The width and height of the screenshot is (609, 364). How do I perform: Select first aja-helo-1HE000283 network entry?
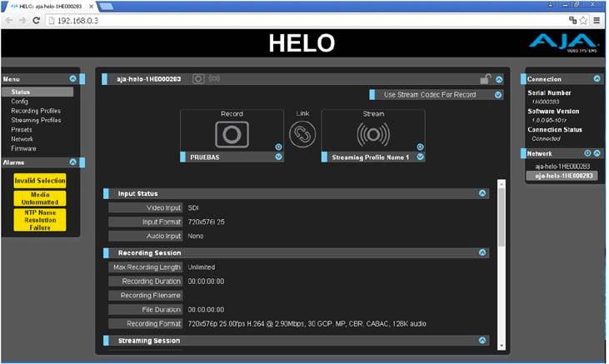point(562,167)
